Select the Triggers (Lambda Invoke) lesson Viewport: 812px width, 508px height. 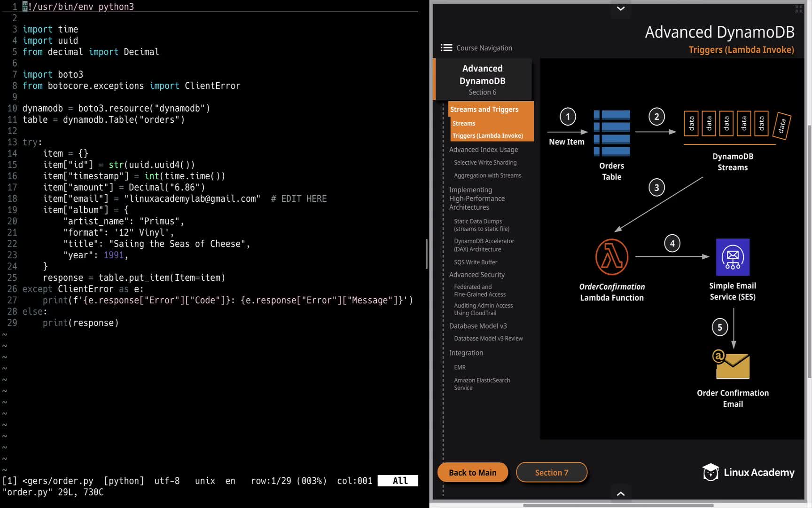tap(488, 135)
